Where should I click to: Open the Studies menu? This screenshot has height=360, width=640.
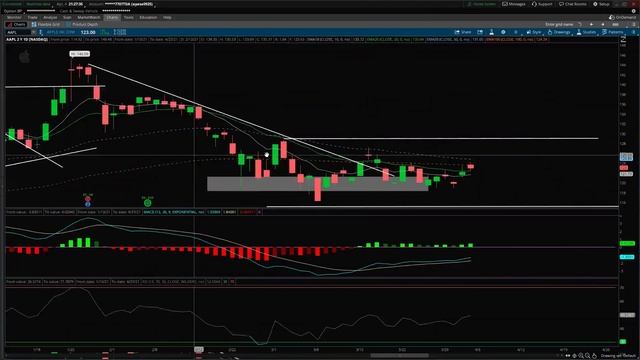tap(586, 32)
